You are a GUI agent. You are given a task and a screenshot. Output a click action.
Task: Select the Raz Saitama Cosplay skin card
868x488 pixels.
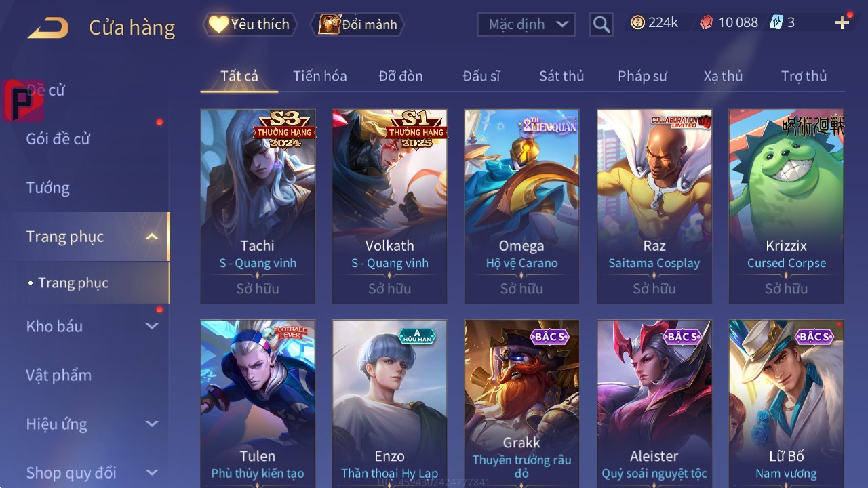tap(654, 206)
